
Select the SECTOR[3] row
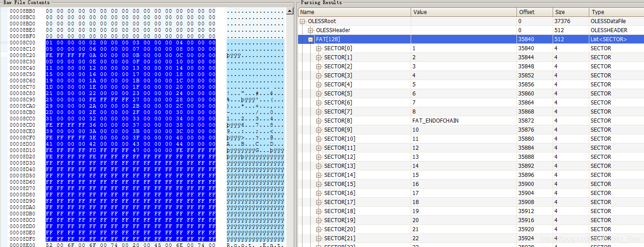[471, 76]
